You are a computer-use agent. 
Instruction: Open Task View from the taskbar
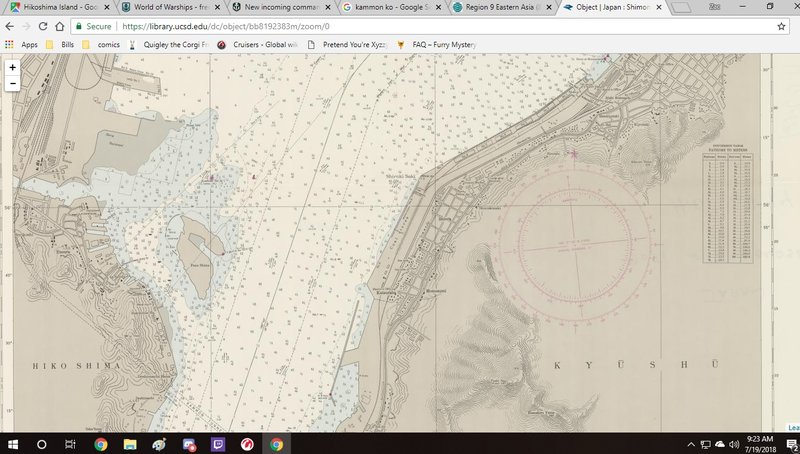pyautogui.click(x=70, y=443)
